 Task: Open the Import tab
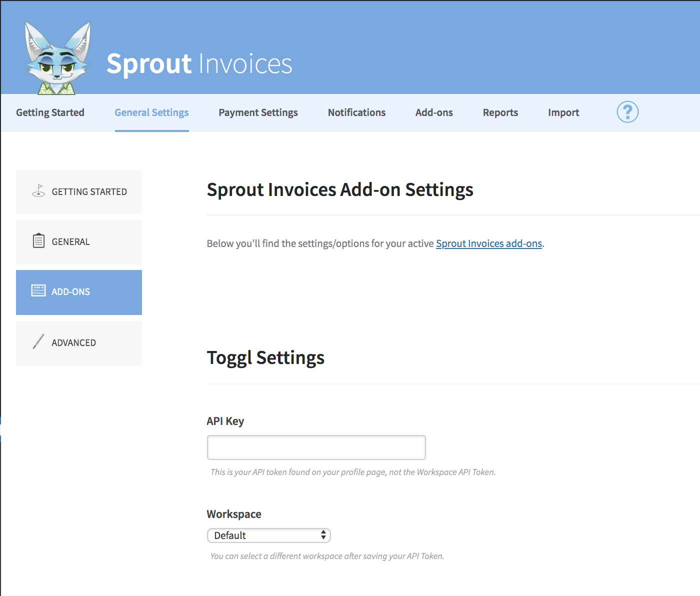[563, 112]
